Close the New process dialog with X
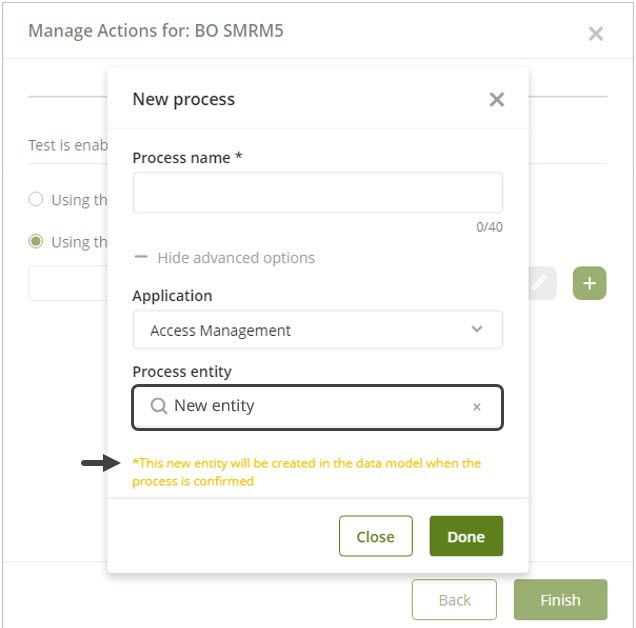This screenshot has width=636, height=628. point(496,100)
